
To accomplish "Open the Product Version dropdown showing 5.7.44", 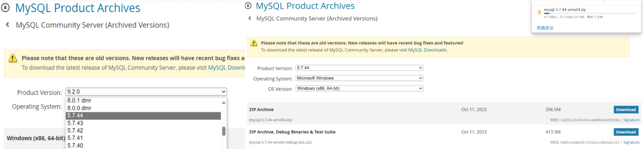I will click(359, 68).
